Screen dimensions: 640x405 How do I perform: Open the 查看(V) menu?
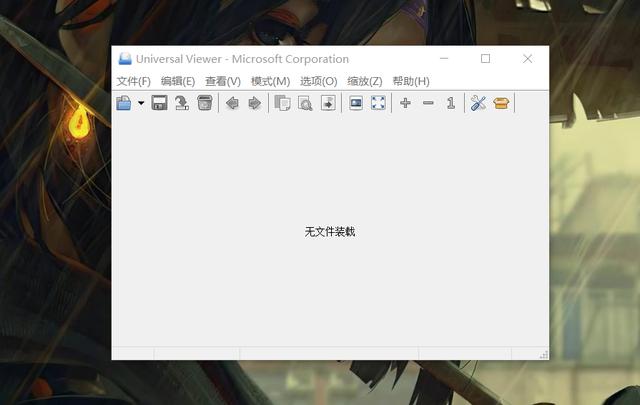click(223, 81)
